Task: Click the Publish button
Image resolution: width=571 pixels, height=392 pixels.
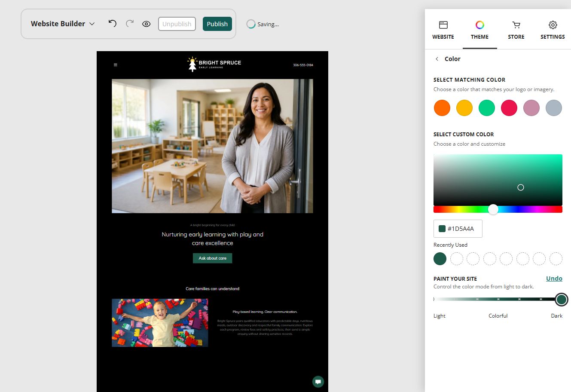Action: (217, 24)
